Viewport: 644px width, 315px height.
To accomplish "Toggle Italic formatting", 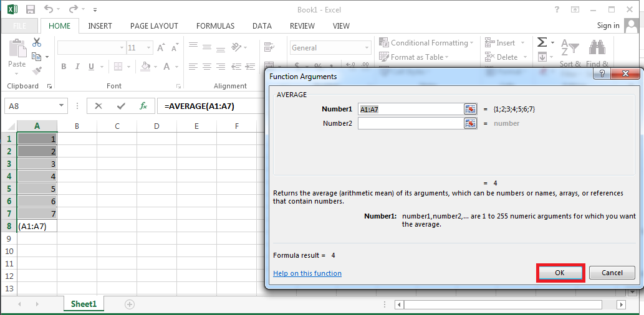I will [x=77, y=67].
